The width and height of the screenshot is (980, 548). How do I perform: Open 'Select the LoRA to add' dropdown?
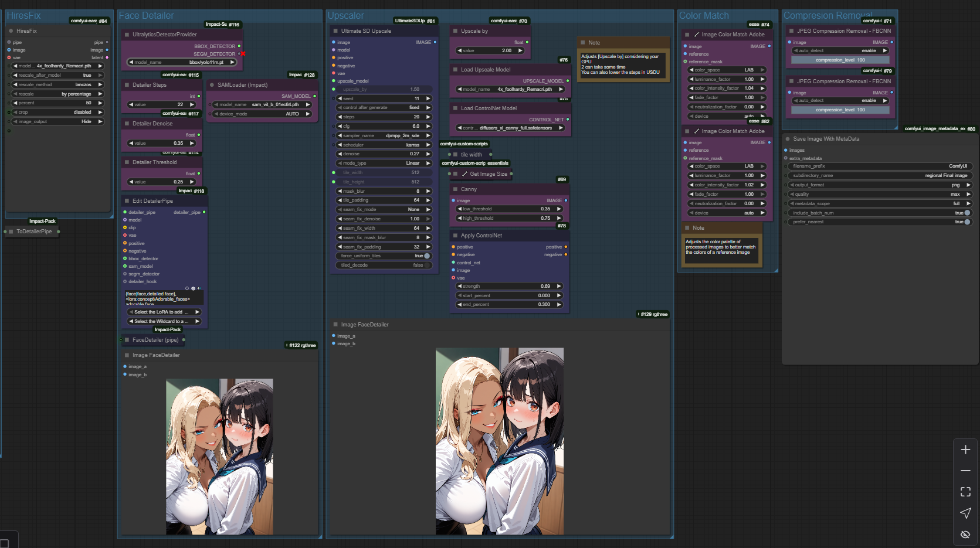coord(164,312)
